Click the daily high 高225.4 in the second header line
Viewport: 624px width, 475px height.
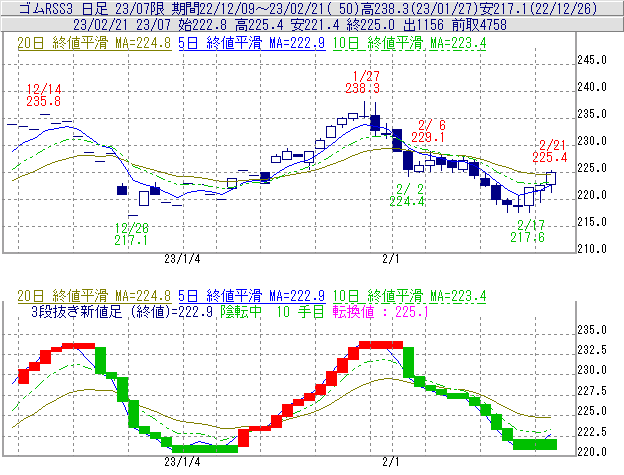pos(259,25)
